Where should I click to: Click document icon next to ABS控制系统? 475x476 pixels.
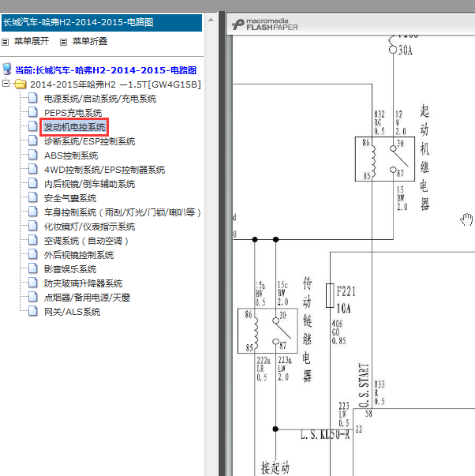(x=33, y=155)
